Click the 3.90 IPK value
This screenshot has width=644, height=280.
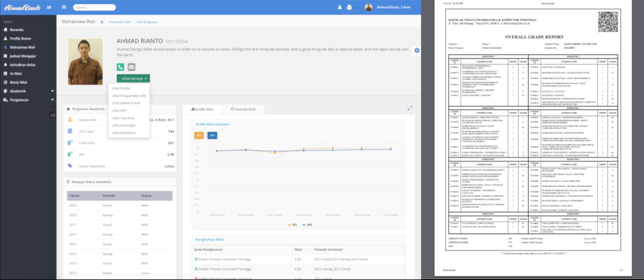[170, 154]
